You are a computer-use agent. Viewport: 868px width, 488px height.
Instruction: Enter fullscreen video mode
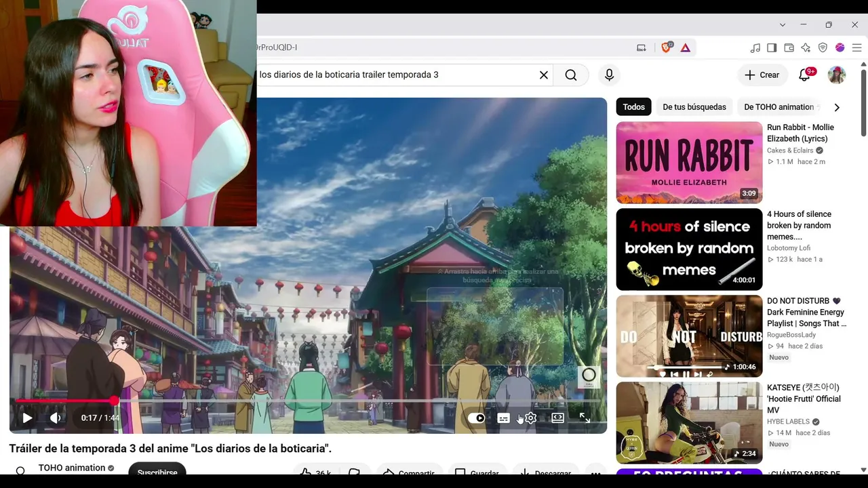[585, 418]
